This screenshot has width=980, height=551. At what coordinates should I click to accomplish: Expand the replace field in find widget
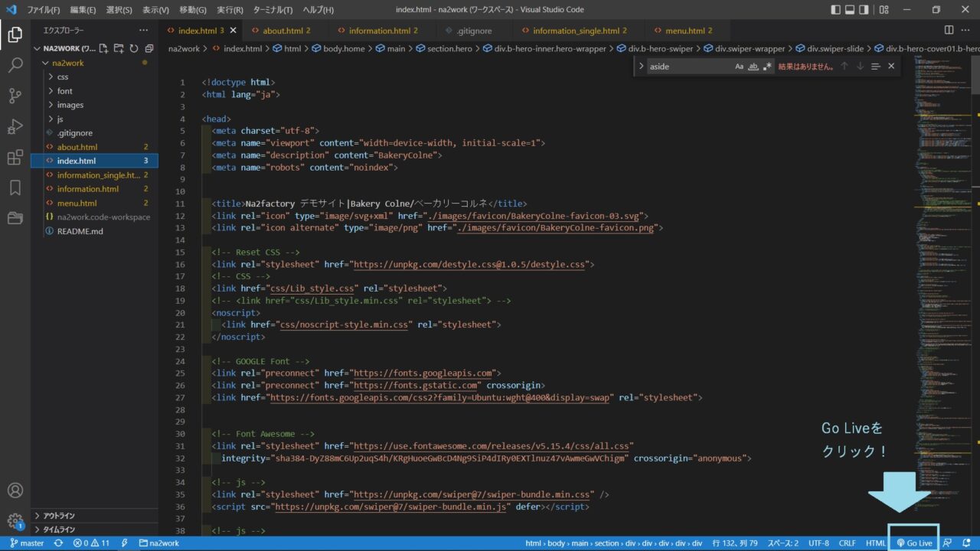(642, 67)
